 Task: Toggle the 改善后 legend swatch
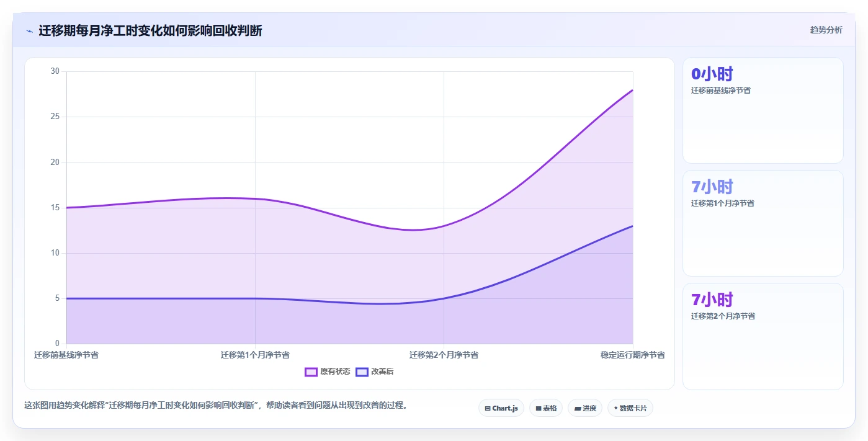point(362,372)
